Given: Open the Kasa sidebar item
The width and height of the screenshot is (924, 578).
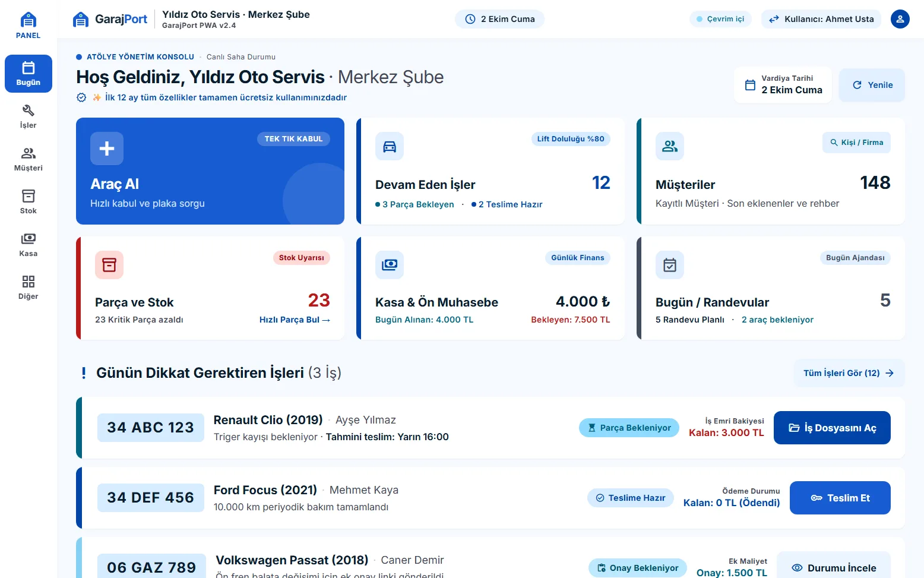Looking at the screenshot, I should (x=29, y=245).
